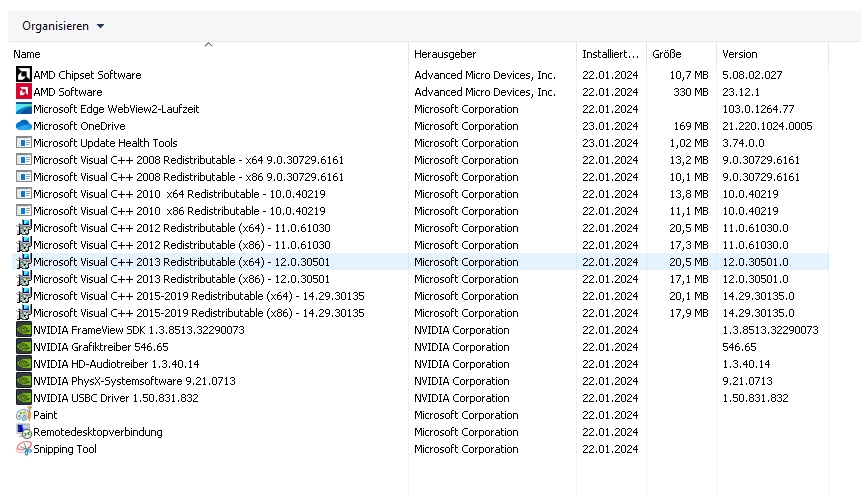Click the 23.12.1 version cell
Image resolution: width=861 pixels, height=496 pixels.
tap(741, 92)
